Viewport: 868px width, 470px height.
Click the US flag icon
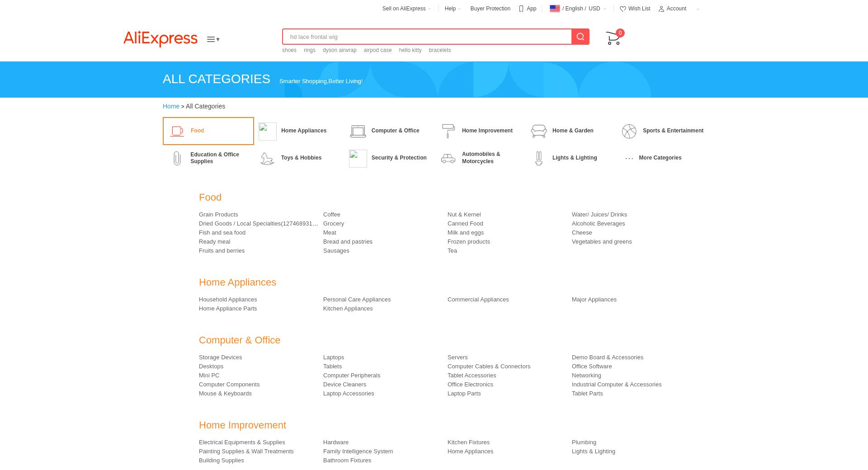click(555, 9)
